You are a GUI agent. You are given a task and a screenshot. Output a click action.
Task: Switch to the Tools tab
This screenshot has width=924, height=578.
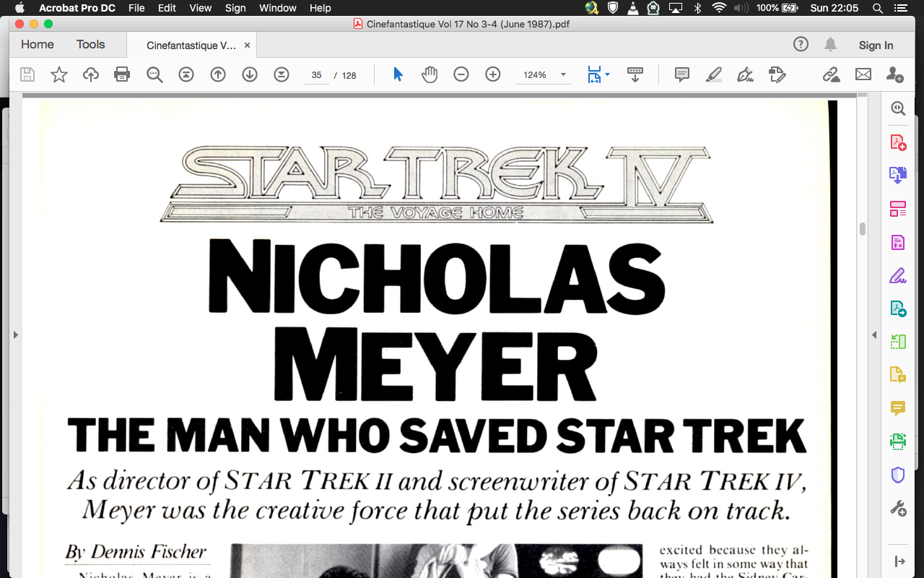[x=91, y=44]
